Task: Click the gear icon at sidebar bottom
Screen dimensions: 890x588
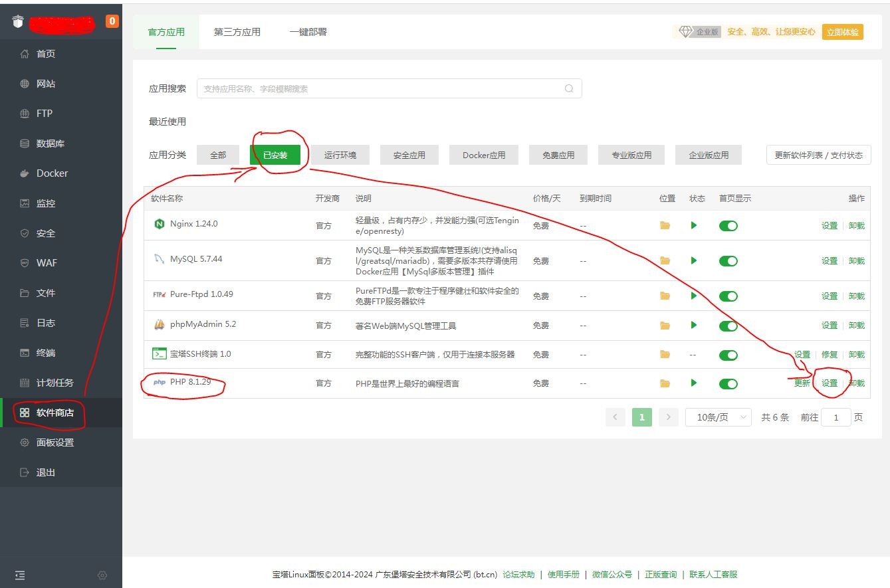Action: pyautogui.click(x=102, y=575)
